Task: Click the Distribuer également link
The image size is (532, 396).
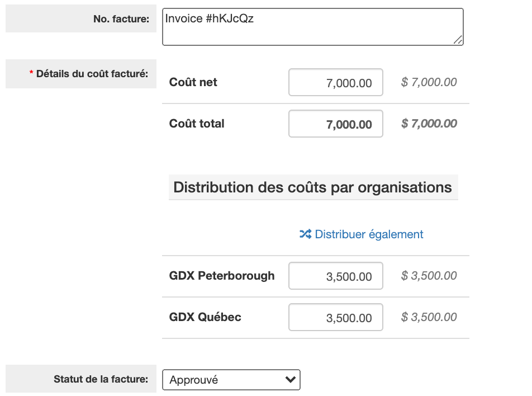Action: pyautogui.click(x=369, y=234)
